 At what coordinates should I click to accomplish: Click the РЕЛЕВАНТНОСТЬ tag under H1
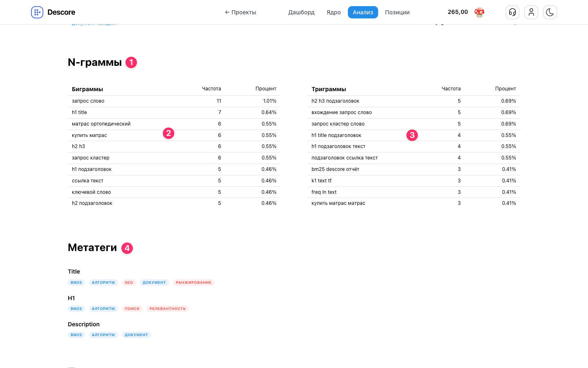click(x=167, y=309)
